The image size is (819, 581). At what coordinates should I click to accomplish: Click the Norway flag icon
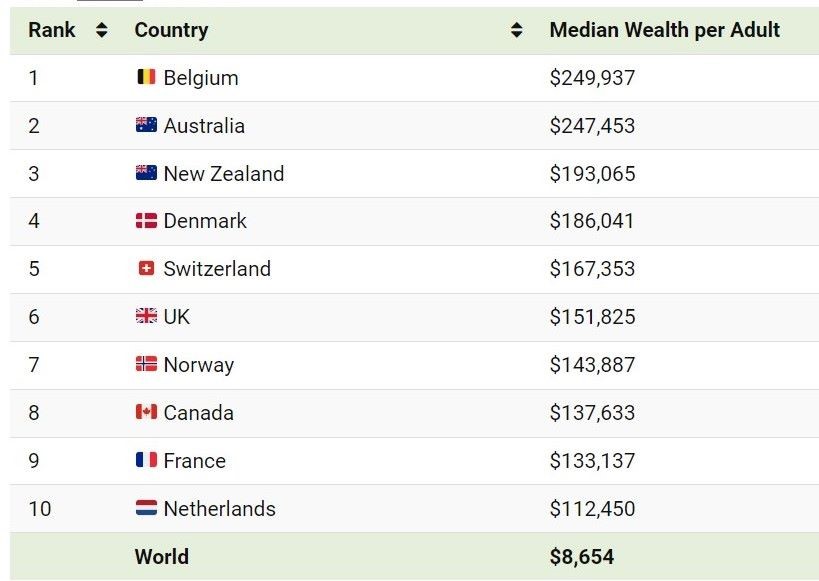(x=146, y=364)
